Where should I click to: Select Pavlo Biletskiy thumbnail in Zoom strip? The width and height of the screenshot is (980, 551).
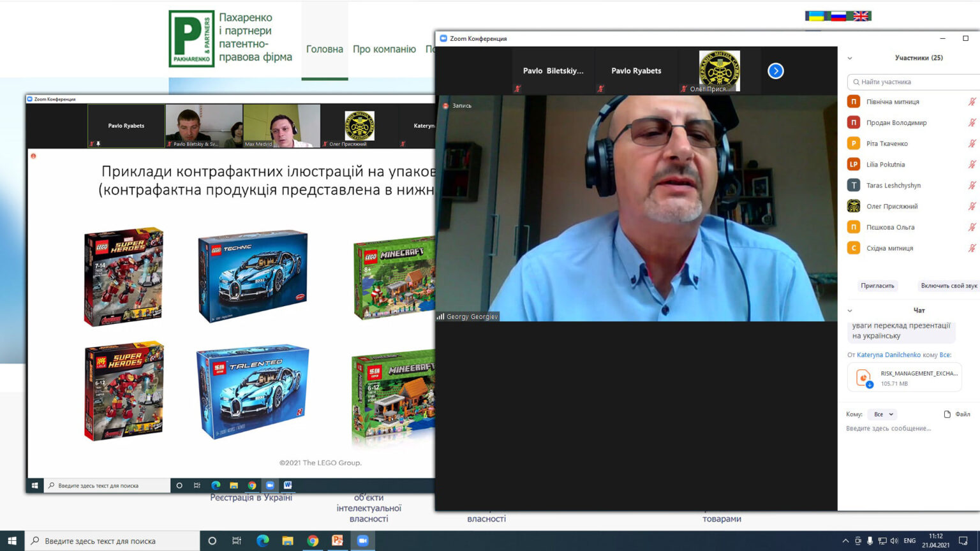pos(553,71)
